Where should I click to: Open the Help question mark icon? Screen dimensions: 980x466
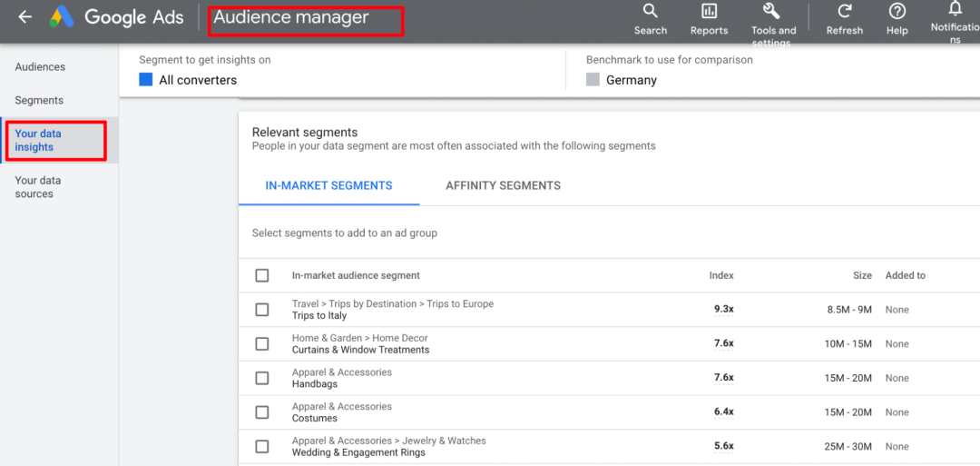click(x=897, y=12)
